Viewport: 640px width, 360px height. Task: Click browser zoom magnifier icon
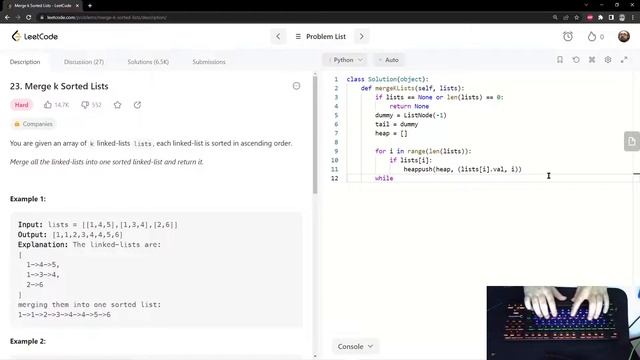tap(555, 18)
